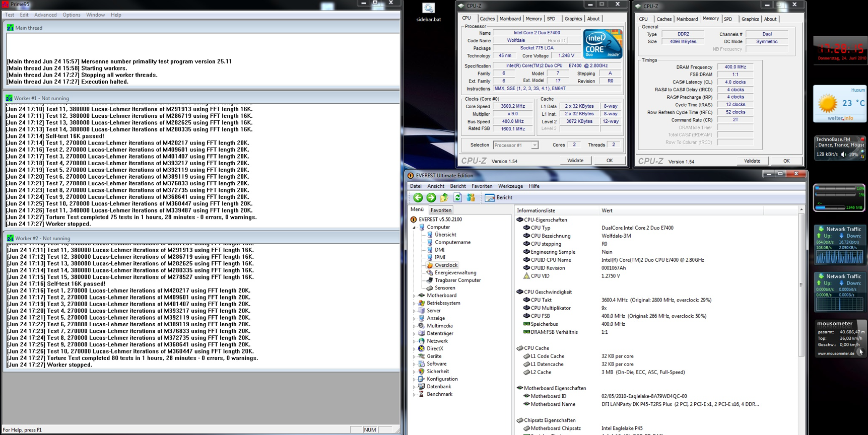Click the digital clock gadget
The image size is (868, 435).
pos(840,49)
